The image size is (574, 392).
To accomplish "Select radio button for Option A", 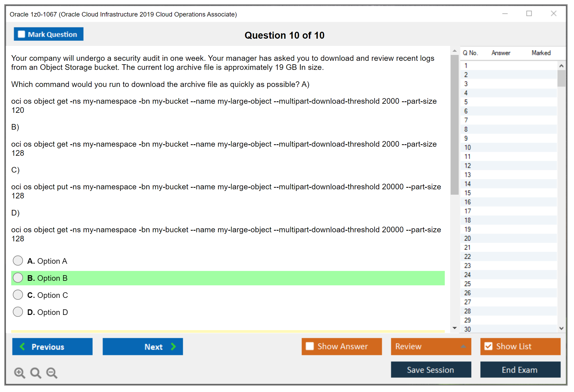I will point(18,261).
